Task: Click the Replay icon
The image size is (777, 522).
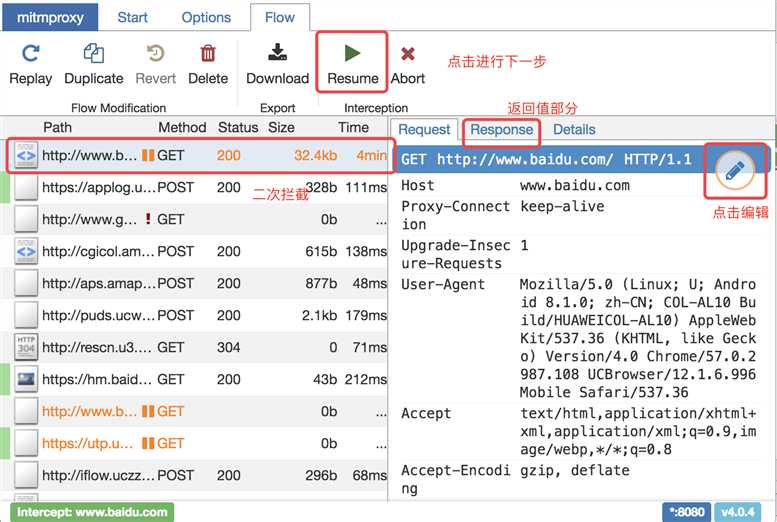Action: coord(31,53)
